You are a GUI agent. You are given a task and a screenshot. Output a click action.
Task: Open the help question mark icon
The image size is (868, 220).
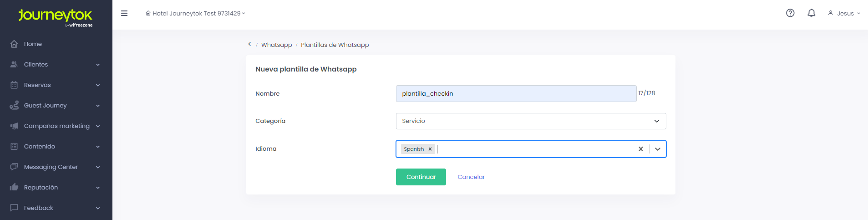[x=790, y=13]
